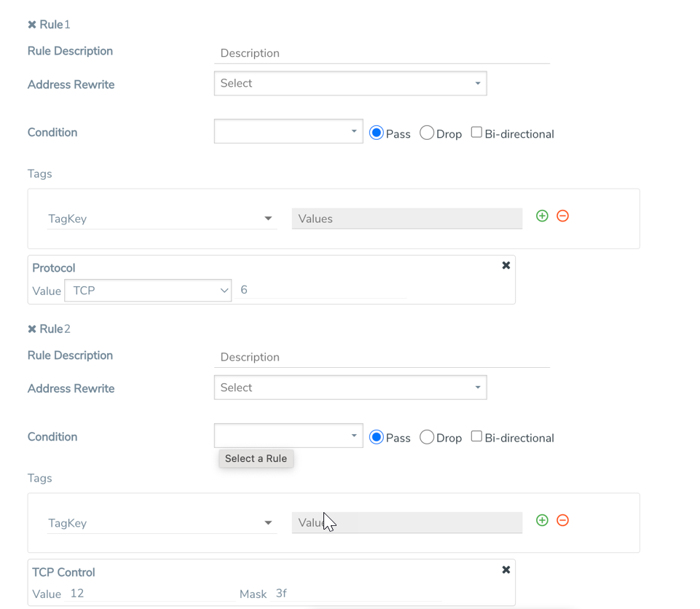Remove the tag row in Rule 2
Viewport: 700px width, 609px height.
(562, 521)
